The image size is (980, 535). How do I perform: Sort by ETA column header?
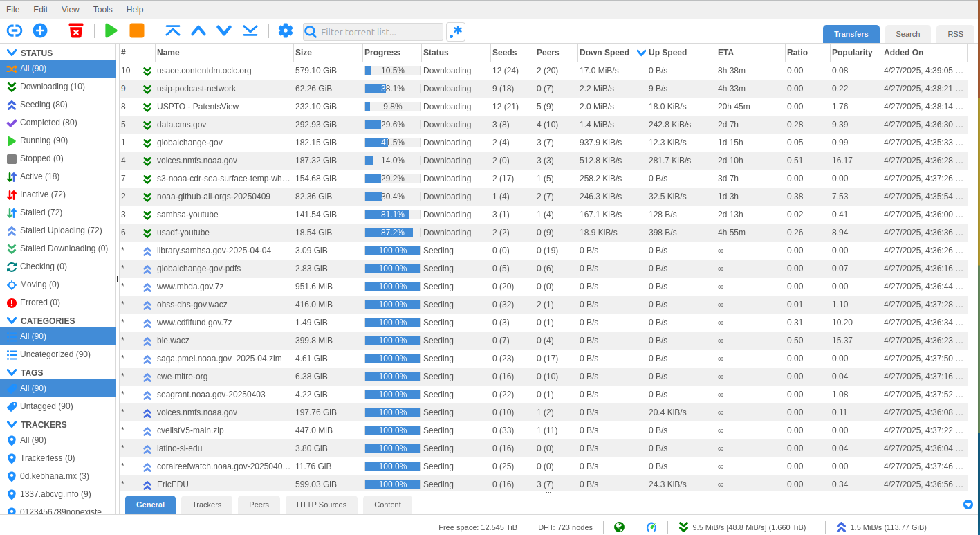[x=750, y=53]
